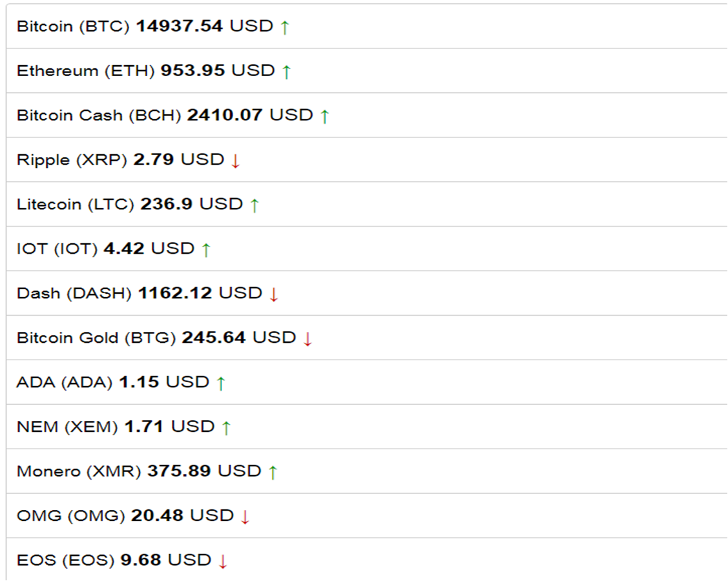Click the red down arrow beside Bitcoin Gold

(x=307, y=339)
